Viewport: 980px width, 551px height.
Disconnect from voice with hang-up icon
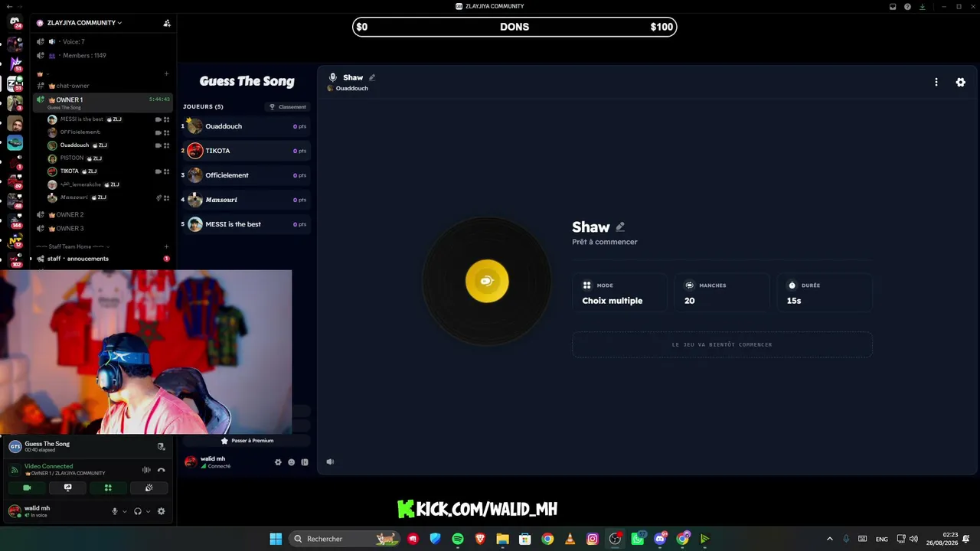coord(161,470)
